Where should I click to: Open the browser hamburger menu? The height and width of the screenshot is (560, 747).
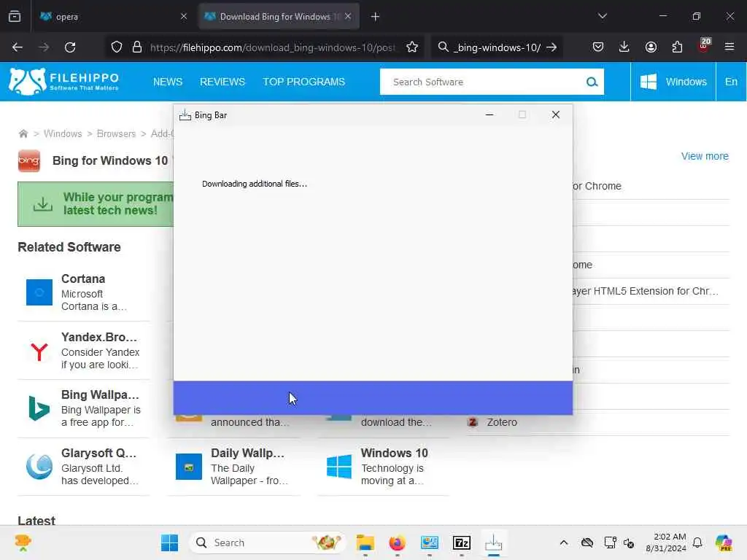click(729, 47)
